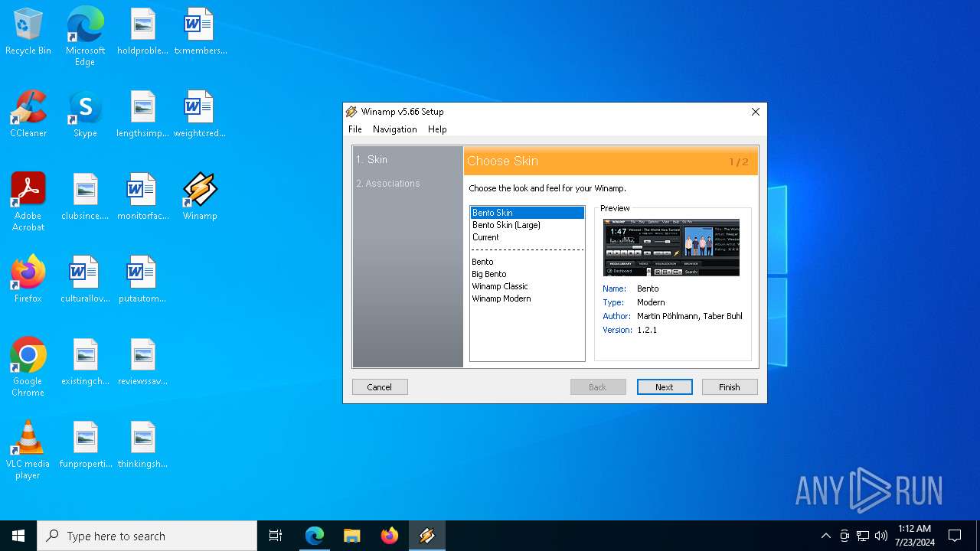Screen dimensions: 980x551
Task: Open the Help menu in Winamp Setup
Action: [437, 129]
